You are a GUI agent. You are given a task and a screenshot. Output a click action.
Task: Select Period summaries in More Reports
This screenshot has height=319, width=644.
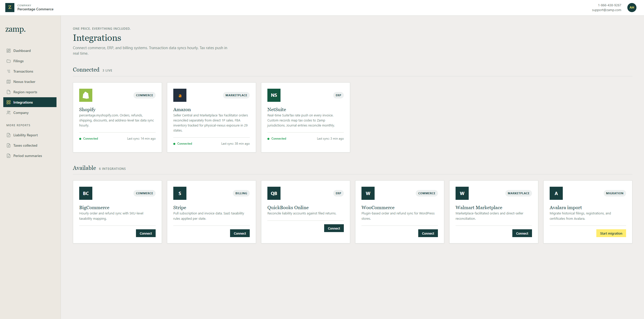pyautogui.click(x=27, y=156)
